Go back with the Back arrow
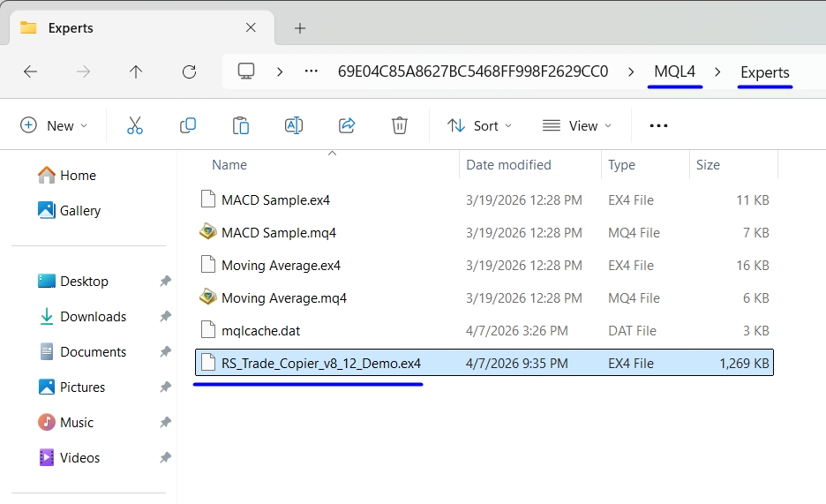 pos(31,71)
